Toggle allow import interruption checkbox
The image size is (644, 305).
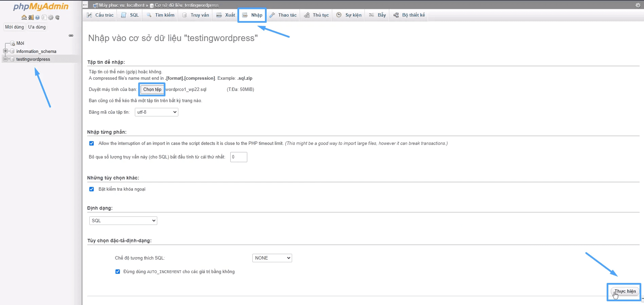click(91, 143)
